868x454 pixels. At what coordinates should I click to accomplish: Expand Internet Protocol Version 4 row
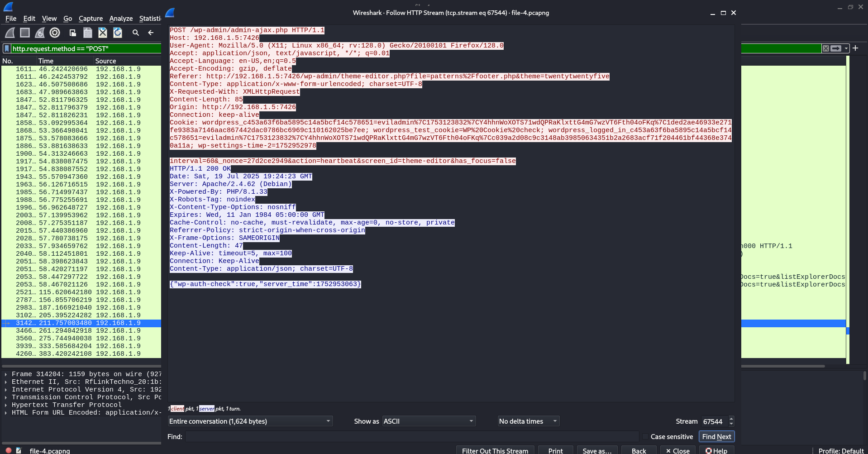pos(5,390)
